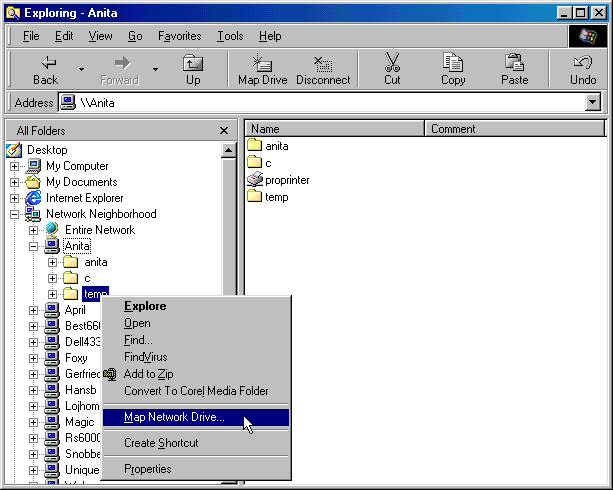613x490 pixels.
Task: Click the Copy toolbar icon
Action: point(453,63)
